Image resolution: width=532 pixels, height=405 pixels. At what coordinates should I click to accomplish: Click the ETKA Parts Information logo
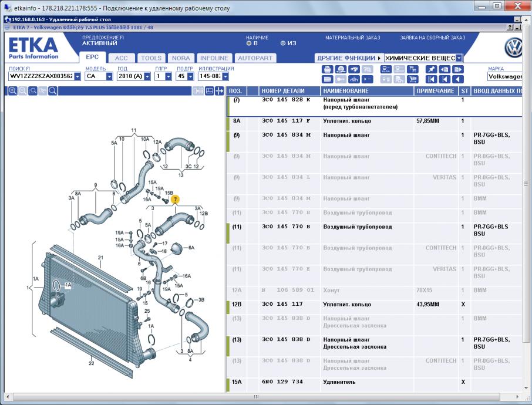(33, 48)
